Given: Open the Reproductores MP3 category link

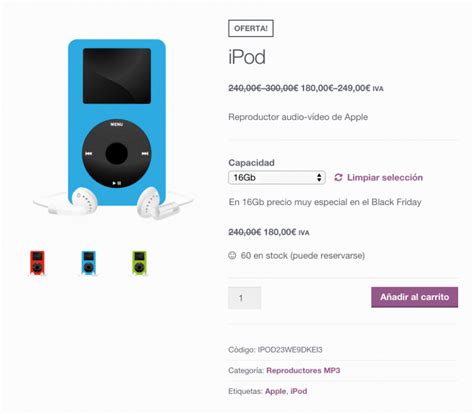Looking at the screenshot, I should (x=303, y=370).
